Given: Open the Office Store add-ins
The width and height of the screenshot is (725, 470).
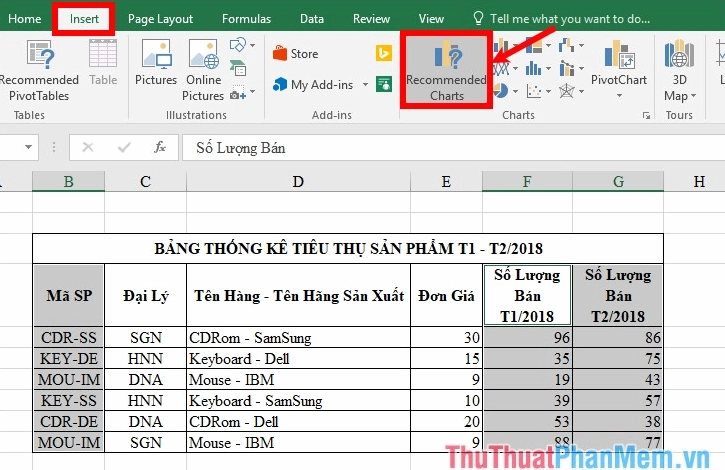Looking at the screenshot, I should [295, 54].
